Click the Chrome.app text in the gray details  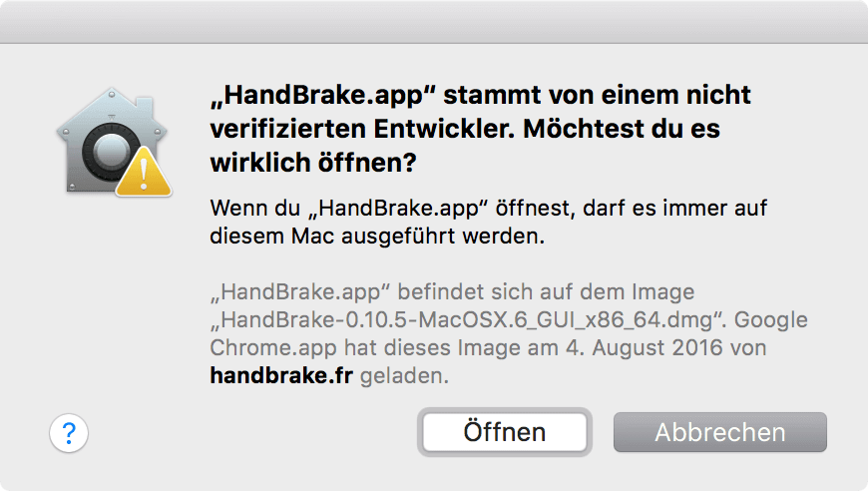pos(273,347)
